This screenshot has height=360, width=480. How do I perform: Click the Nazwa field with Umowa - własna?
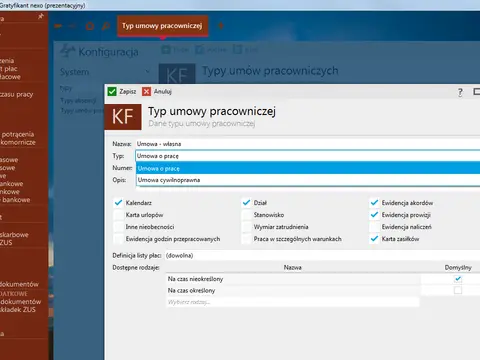(308, 144)
